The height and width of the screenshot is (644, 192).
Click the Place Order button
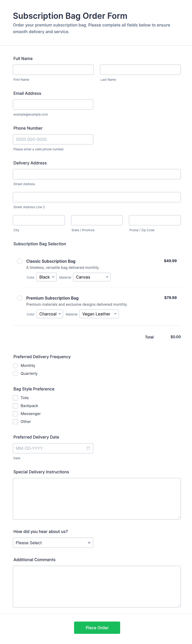click(x=97, y=628)
